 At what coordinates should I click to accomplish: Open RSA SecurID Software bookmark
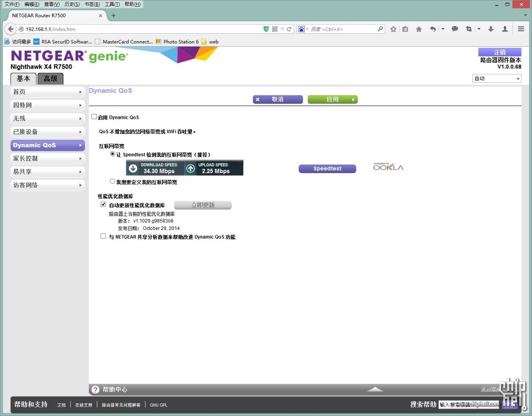tap(63, 42)
